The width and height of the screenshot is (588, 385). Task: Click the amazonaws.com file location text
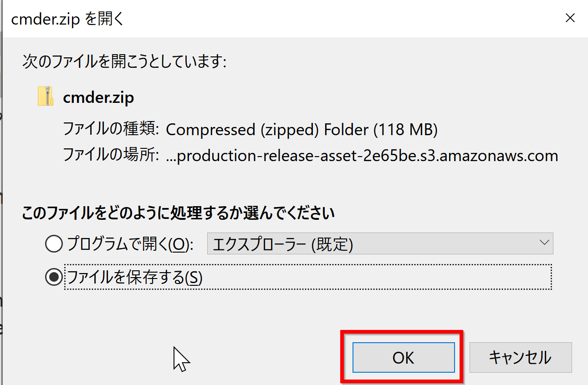(362, 156)
